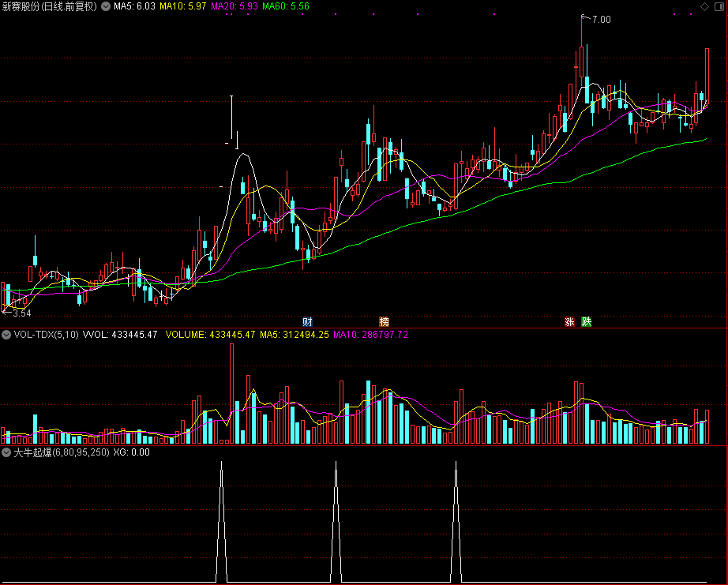Open the 涨 marker on timeline
Screen dimensions: 728x585
click(x=569, y=322)
